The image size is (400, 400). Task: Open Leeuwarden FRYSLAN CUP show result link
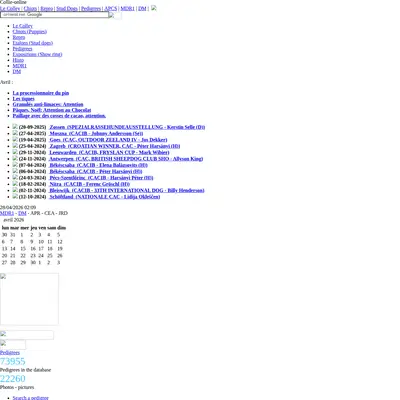coord(109,152)
